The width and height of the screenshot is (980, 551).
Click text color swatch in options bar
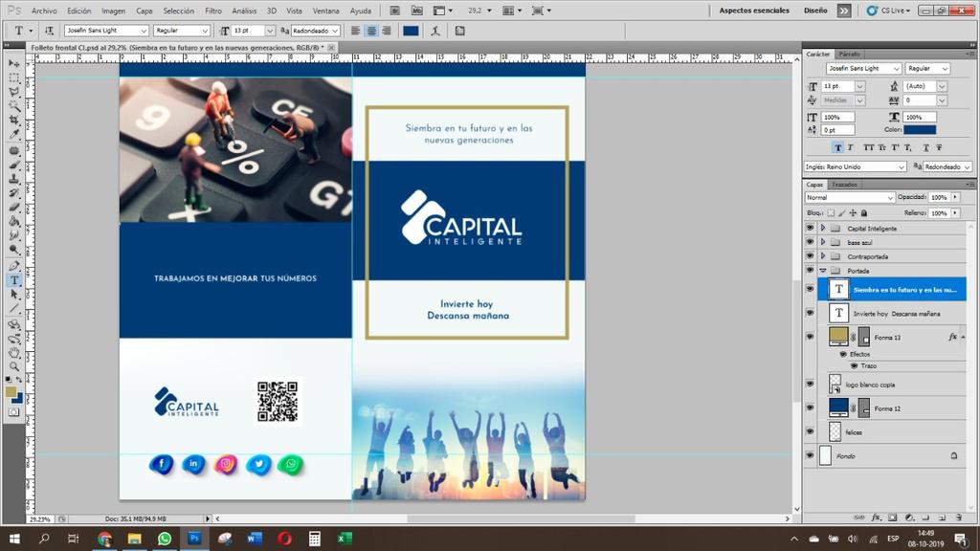click(411, 31)
